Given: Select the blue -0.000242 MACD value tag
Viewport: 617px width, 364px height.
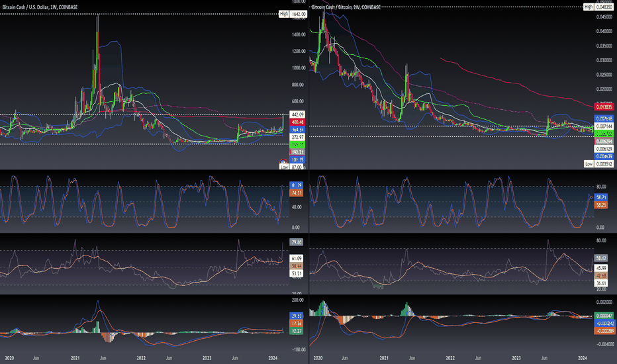Looking at the screenshot, I should tap(604, 323).
